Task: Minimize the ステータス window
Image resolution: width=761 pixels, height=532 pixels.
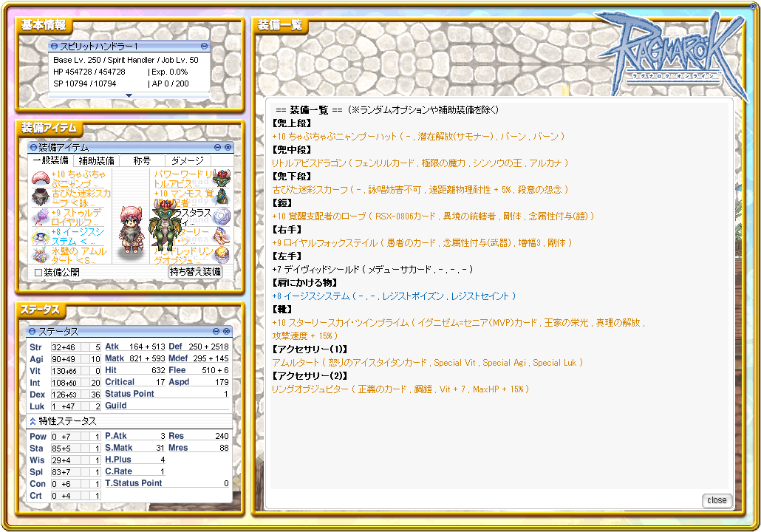Action: [216, 331]
